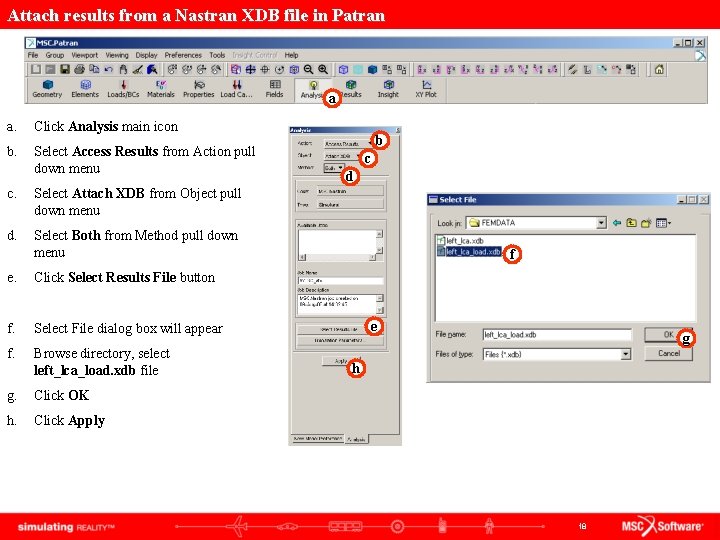Switch to Analysis tab at panel bottom
720x540 pixels.
coord(356,439)
